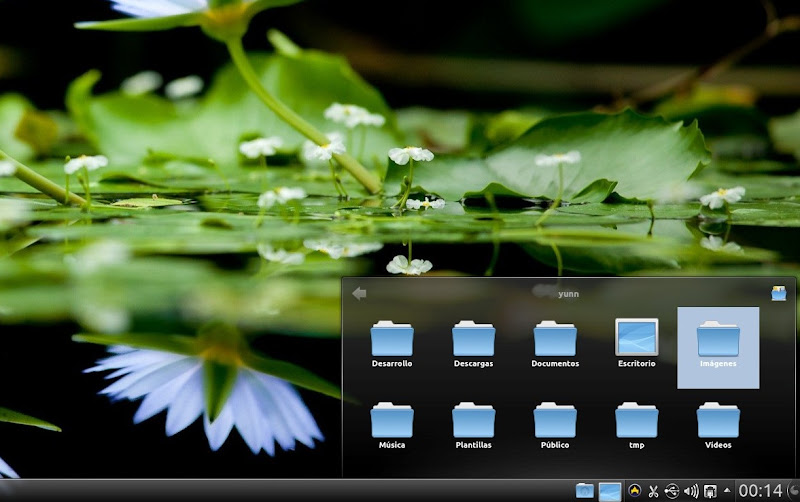Expand hidden system tray icons arrow
800x502 pixels.
point(727,491)
